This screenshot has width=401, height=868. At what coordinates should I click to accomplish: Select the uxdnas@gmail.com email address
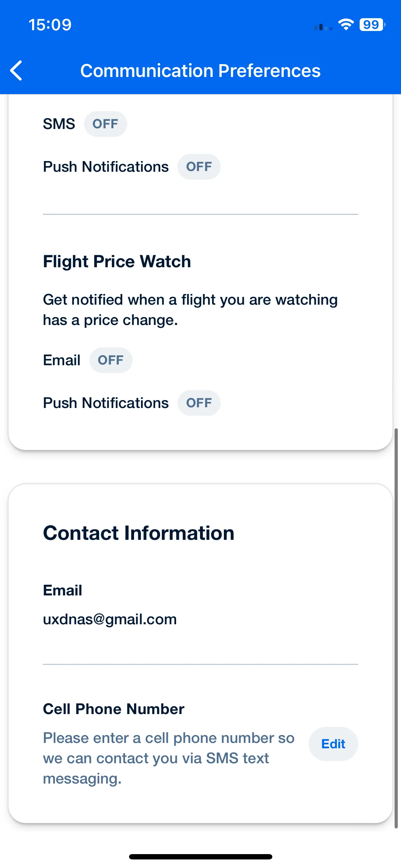(110, 619)
